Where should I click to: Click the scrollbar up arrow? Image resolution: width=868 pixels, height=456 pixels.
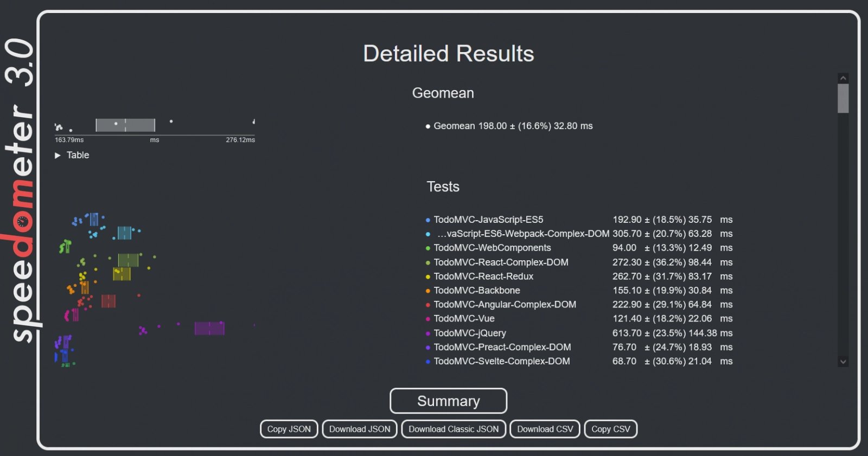coord(843,79)
